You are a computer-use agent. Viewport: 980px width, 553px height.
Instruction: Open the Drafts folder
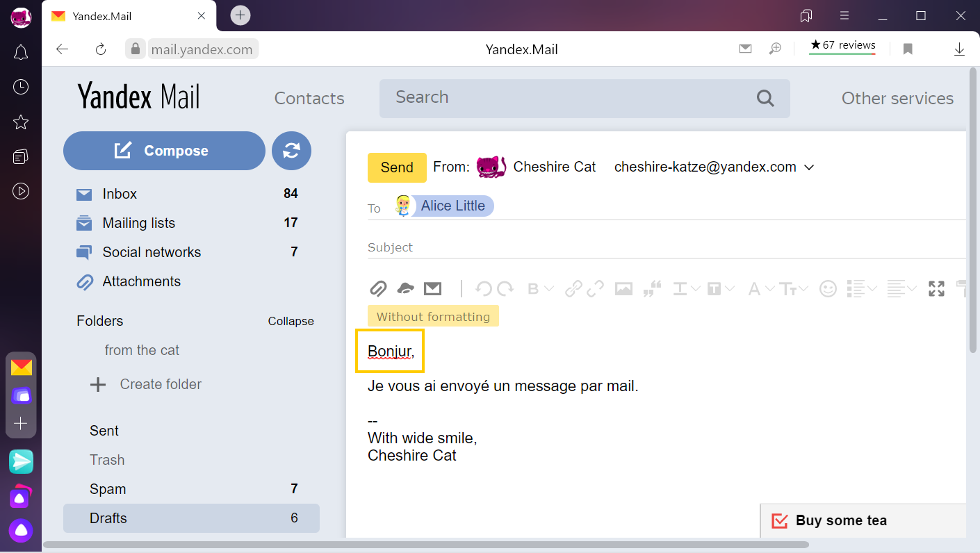tap(191, 518)
